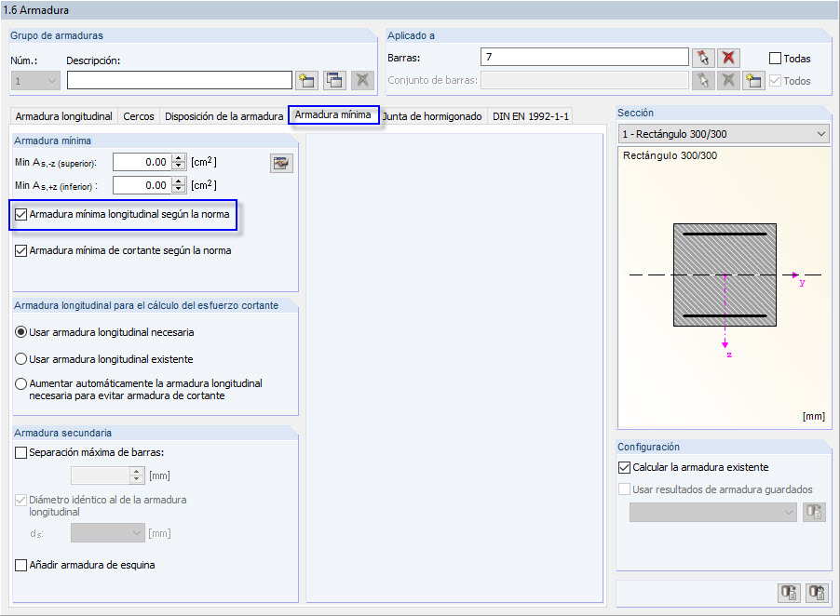Viewport: 840px width, 616px height.
Task: Increase Min As,-z superior value
Action: tap(179, 158)
